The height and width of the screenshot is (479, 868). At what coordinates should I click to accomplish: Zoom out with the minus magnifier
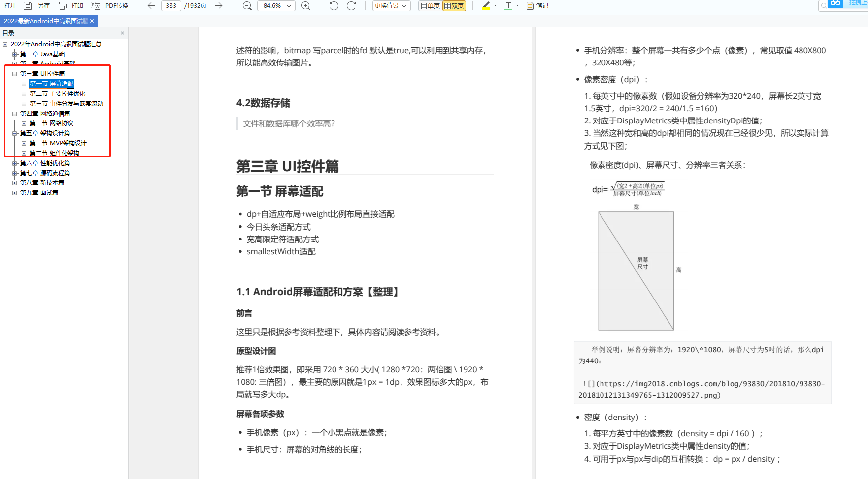pyautogui.click(x=247, y=6)
